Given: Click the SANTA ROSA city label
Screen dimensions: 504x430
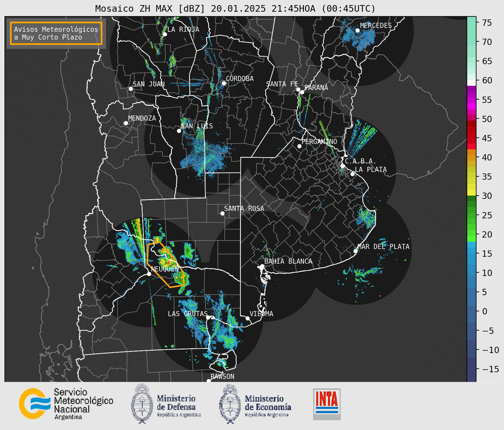Looking at the screenshot, I should pos(244,208).
